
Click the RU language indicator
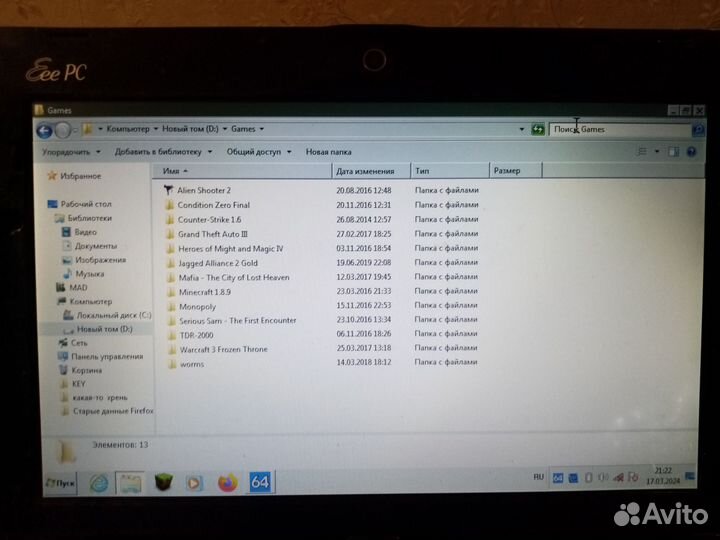539,477
